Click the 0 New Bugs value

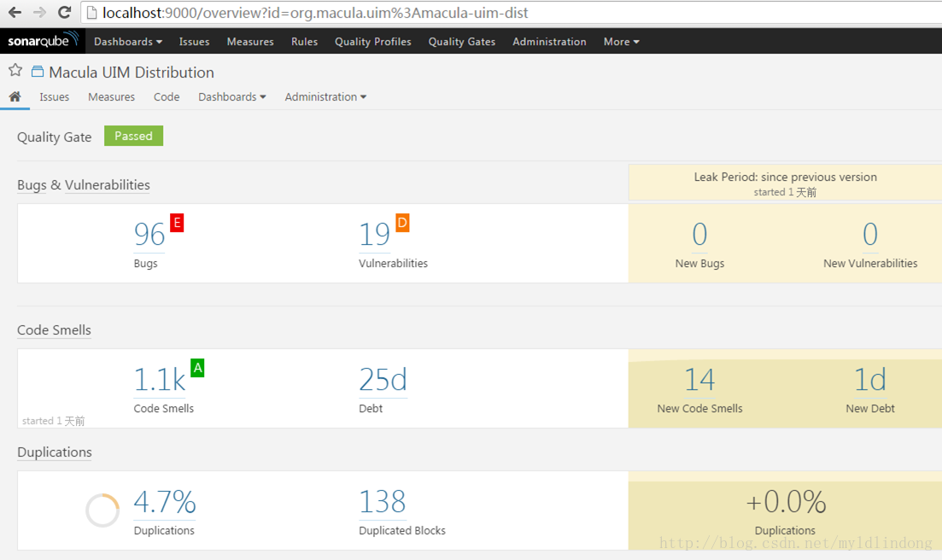[699, 234]
